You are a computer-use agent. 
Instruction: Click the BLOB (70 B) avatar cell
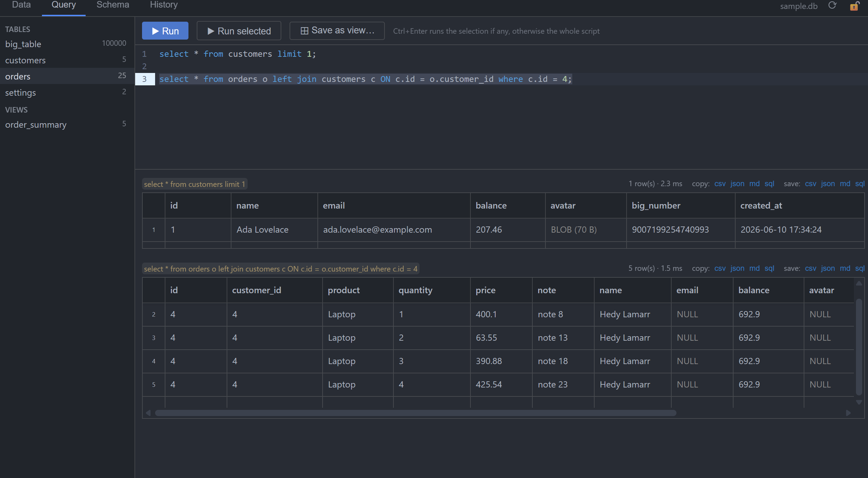tap(586, 230)
